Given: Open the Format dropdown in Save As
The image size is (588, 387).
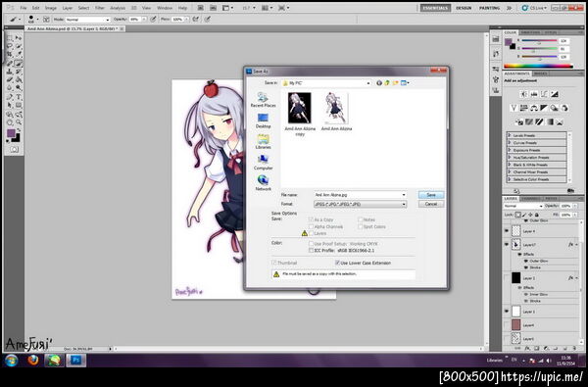Looking at the screenshot, I should 360,204.
